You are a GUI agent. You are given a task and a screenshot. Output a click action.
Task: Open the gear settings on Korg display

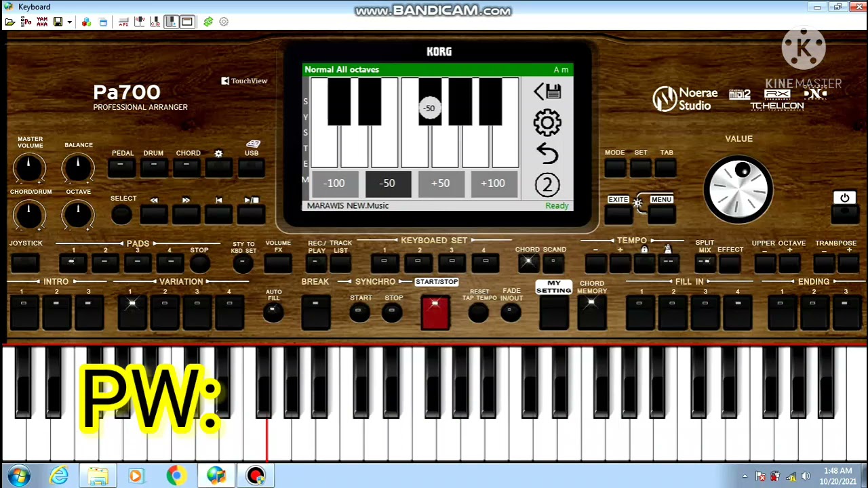pos(547,123)
